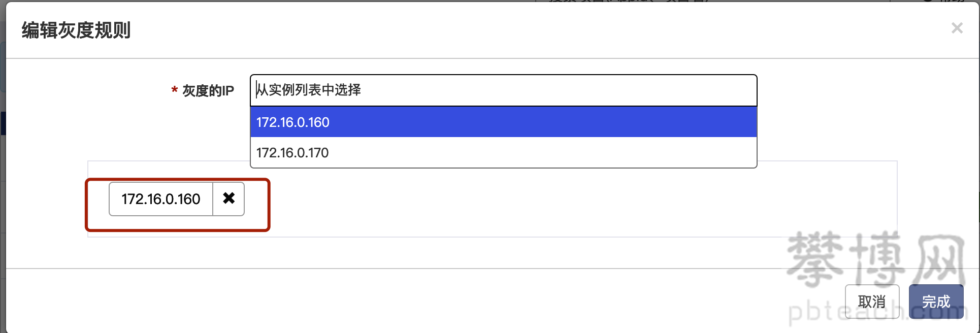Click the 攀博网 watermark text

(876, 259)
